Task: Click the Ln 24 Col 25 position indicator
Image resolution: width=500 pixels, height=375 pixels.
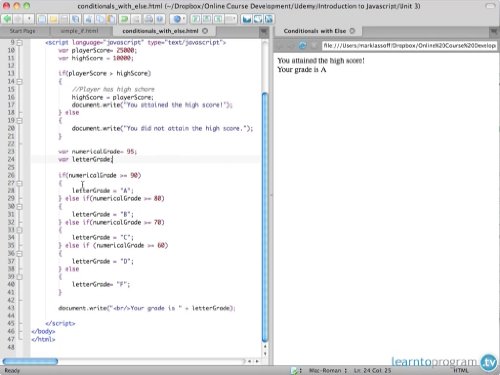Action: pos(372,371)
